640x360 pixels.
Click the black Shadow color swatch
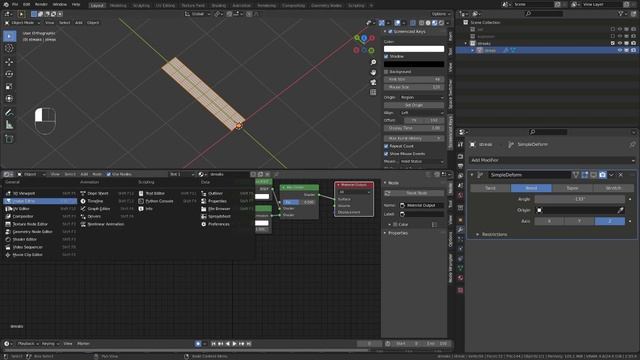tap(414, 64)
